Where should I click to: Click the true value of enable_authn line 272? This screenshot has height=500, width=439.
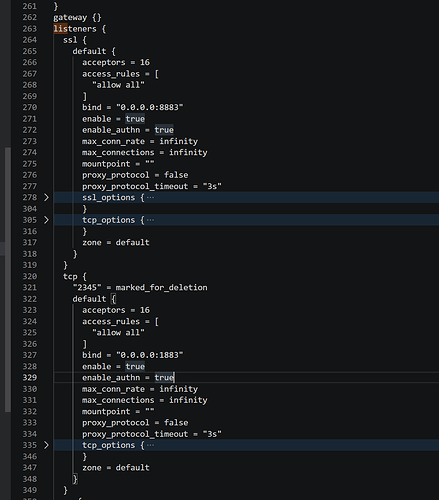pos(164,130)
